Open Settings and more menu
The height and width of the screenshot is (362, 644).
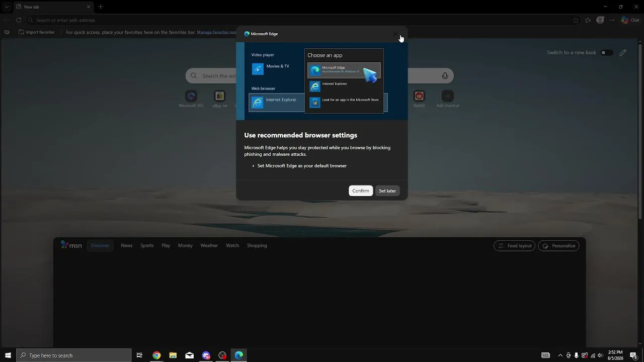click(612, 20)
